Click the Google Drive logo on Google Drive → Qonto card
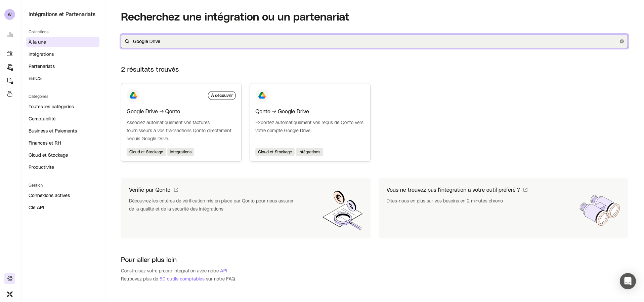This screenshot has width=644, height=302. 133,96
